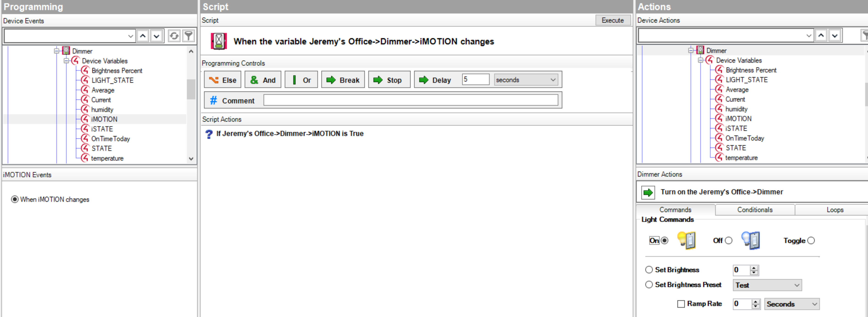Image resolution: width=868 pixels, height=317 pixels.
Task: Select OnTimeToday in the Device Actions tree
Action: (744, 138)
